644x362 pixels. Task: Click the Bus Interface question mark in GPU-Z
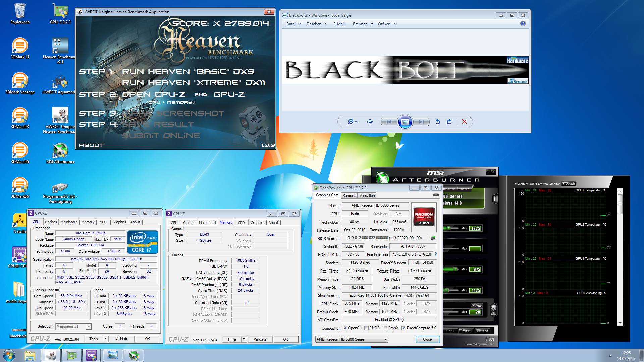coord(436,254)
